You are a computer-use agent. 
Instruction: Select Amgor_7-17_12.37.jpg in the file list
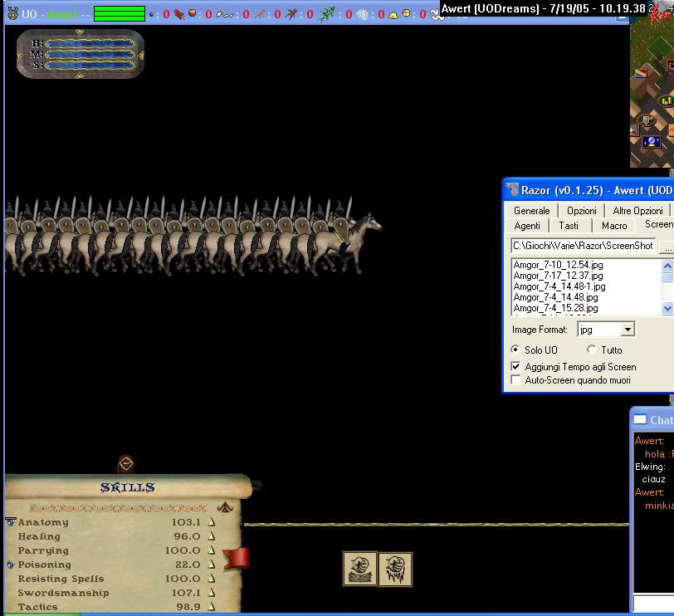coord(558,276)
